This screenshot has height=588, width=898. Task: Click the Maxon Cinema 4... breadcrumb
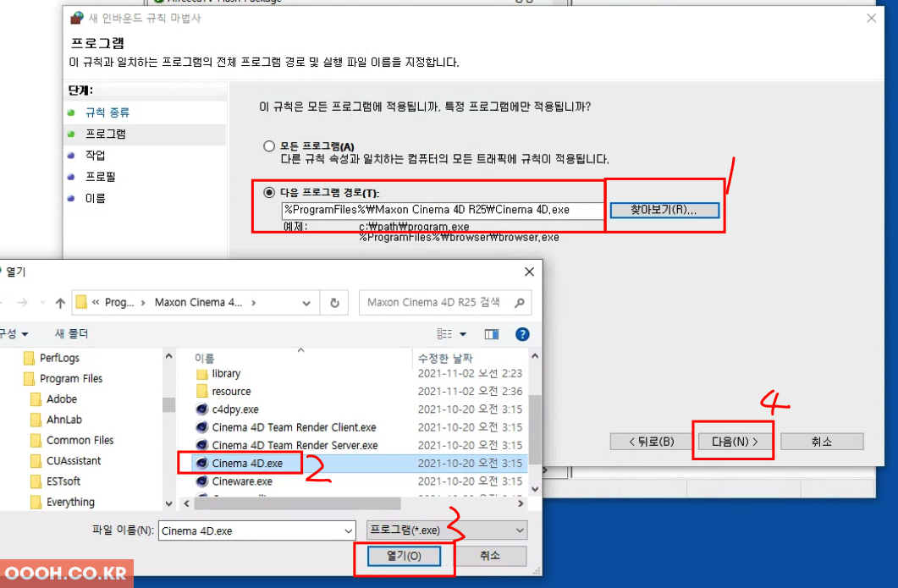[x=198, y=303]
